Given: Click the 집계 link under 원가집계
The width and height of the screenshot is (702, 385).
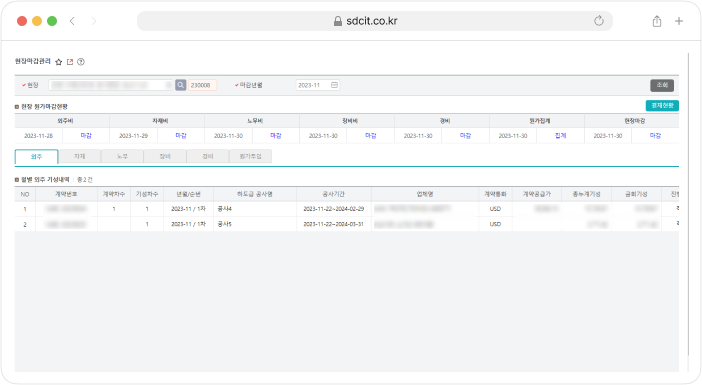Looking at the screenshot, I should [x=561, y=136].
